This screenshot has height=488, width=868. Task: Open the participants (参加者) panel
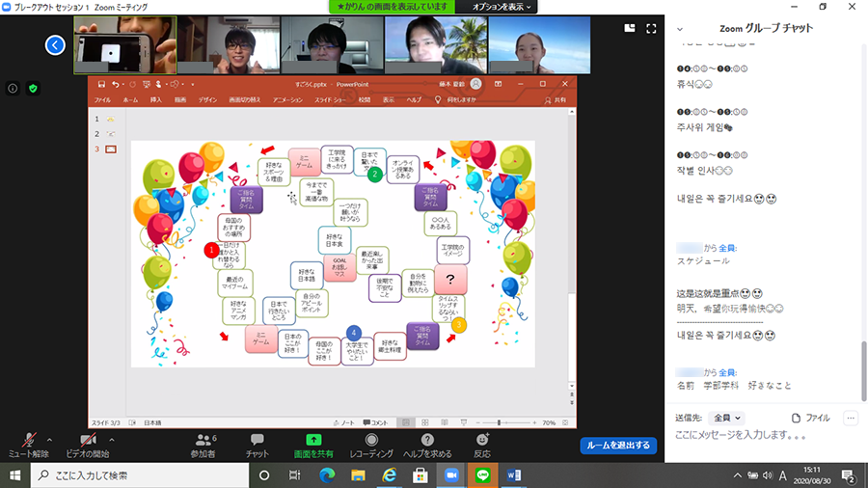(203, 440)
